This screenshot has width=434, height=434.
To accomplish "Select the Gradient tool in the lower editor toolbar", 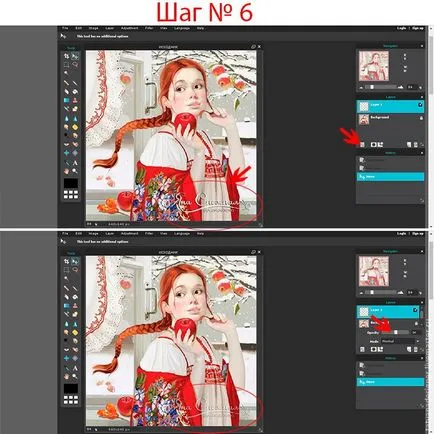I will click(x=66, y=305).
